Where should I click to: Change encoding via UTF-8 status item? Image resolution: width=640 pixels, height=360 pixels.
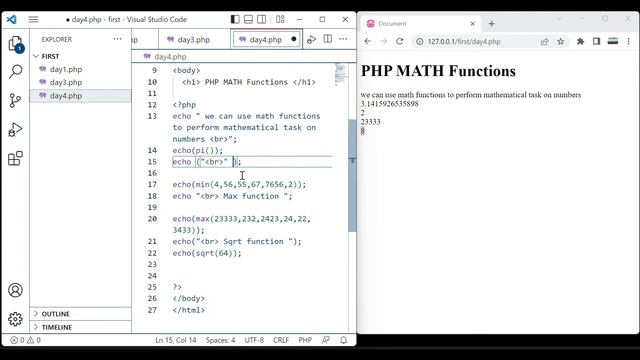click(254, 340)
